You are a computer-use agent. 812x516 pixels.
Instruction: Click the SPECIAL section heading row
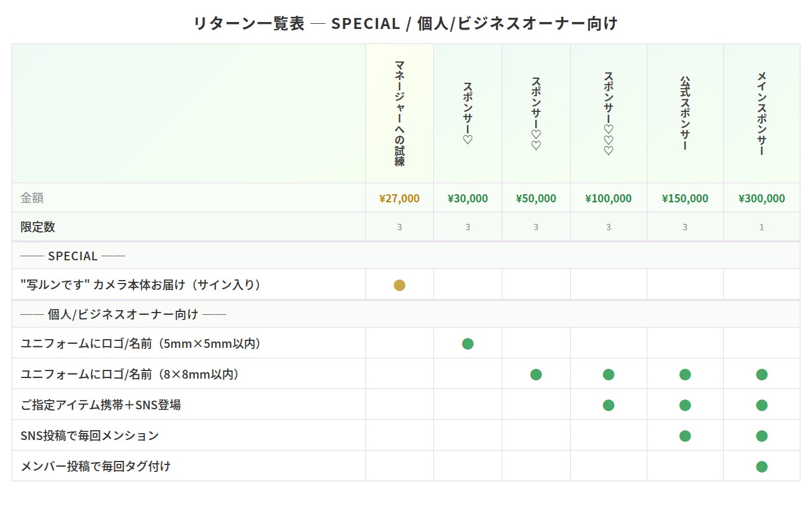click(x=73, y=256)
